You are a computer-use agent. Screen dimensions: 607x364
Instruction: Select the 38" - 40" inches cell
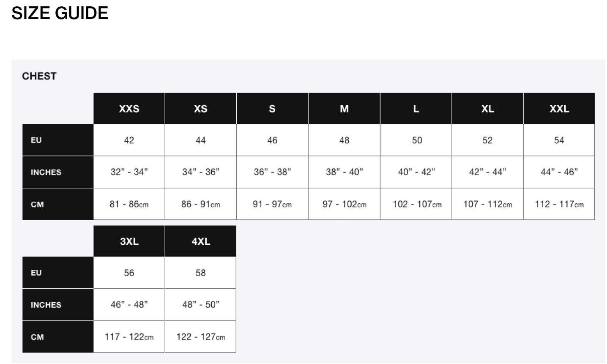pyautogui.click(x=345, y=172)
